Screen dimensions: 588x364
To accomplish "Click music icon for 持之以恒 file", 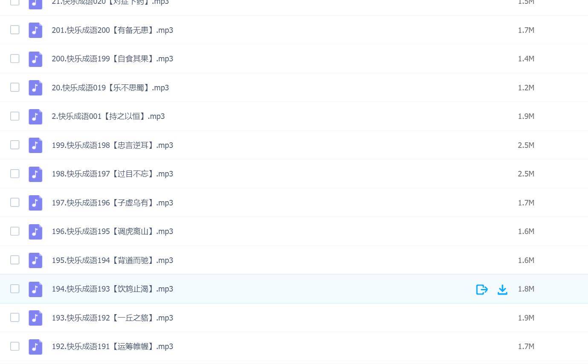I will coord(35,116).
